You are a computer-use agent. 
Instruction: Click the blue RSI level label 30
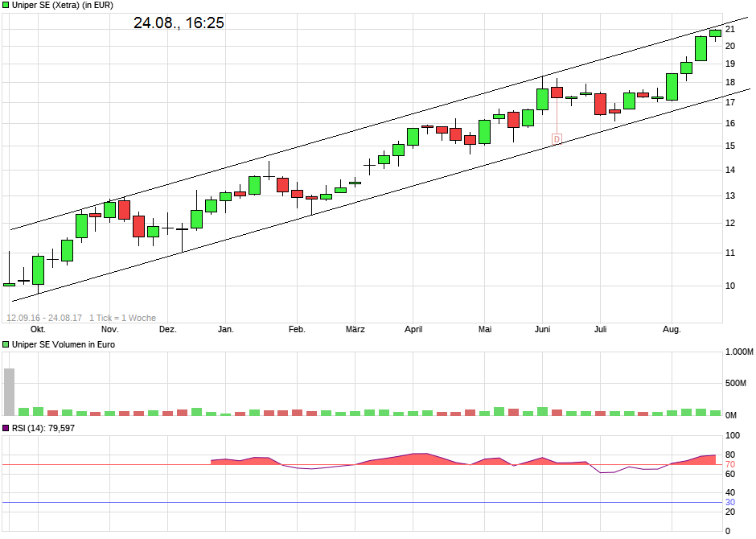(x=730, y=502)
